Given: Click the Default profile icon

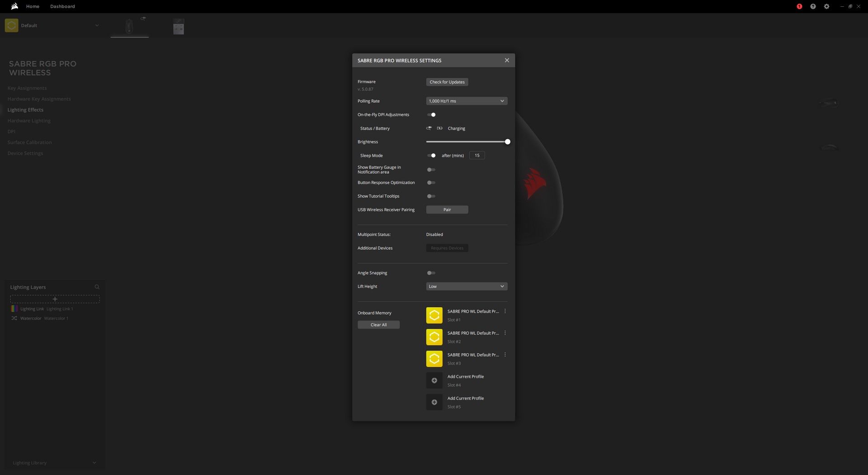Looking at the screenshot, I should click(x=11, y=25).
